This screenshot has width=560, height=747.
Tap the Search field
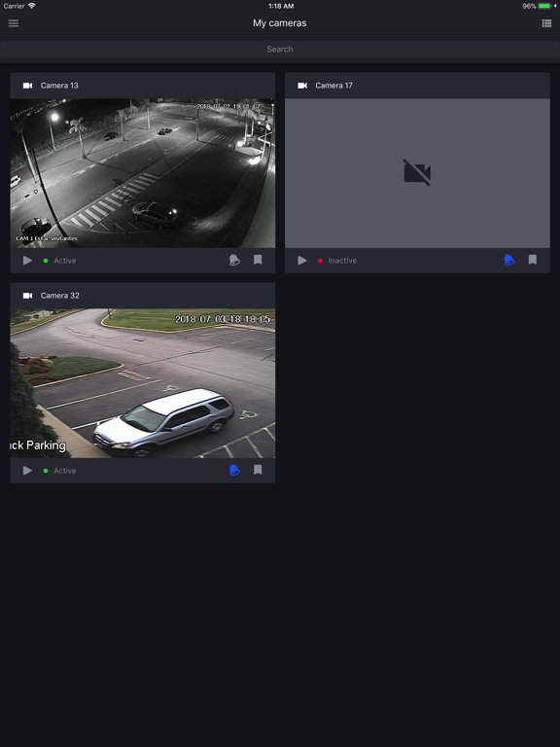click(280, 49)
